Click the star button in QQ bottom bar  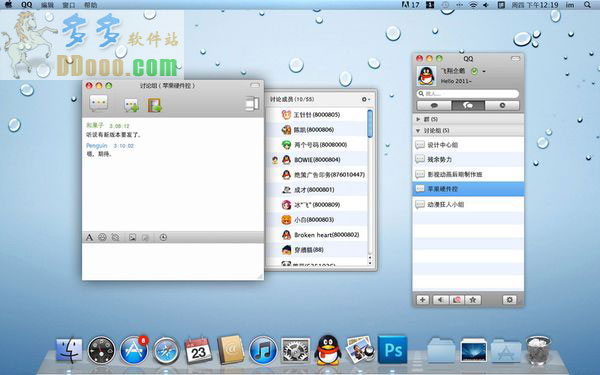473,300
